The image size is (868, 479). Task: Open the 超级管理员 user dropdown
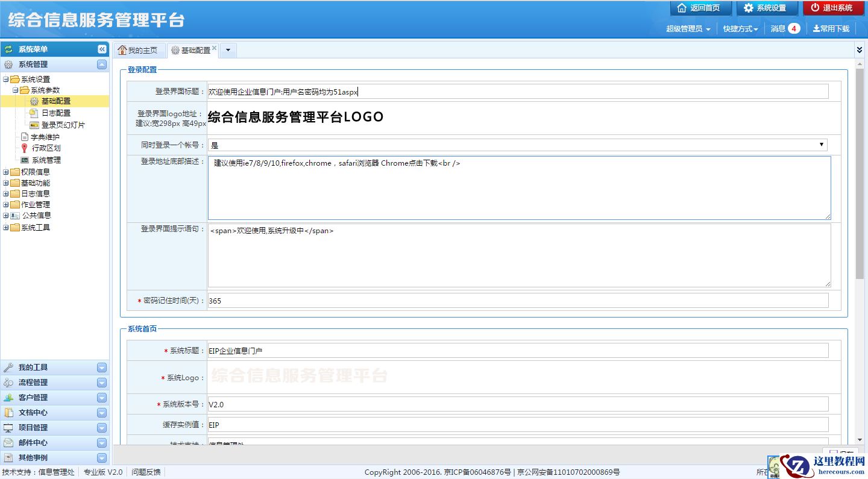pos(688,29)
